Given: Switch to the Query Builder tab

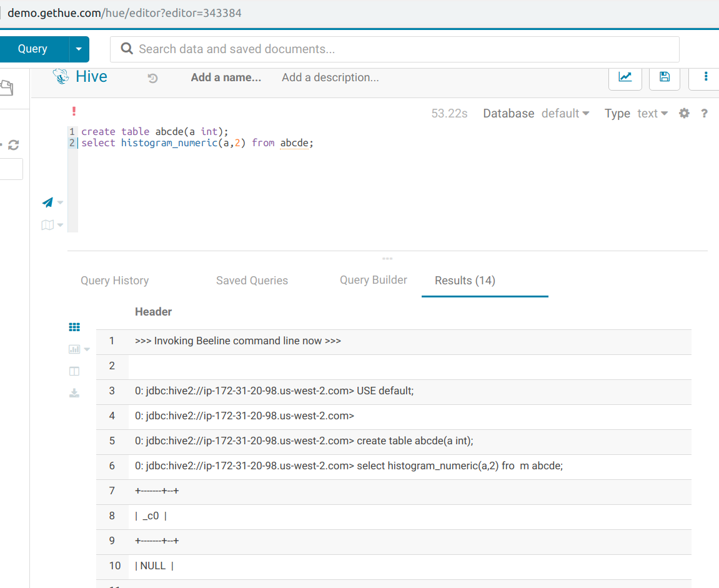Looking at the screenshot, I should click(374, 280).
